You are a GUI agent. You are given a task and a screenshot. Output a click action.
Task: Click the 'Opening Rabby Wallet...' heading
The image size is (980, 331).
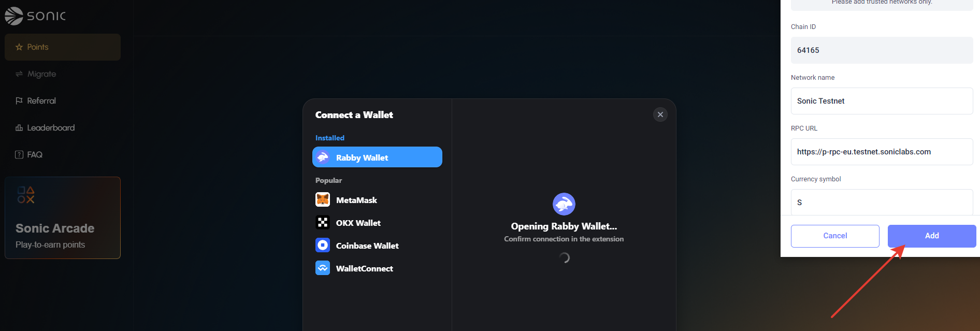coord(564,226)
